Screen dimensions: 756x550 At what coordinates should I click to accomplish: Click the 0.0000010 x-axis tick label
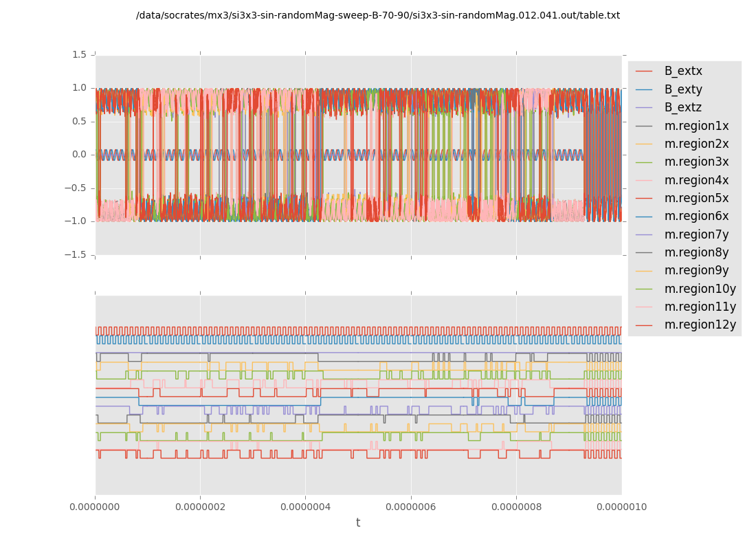621,507
